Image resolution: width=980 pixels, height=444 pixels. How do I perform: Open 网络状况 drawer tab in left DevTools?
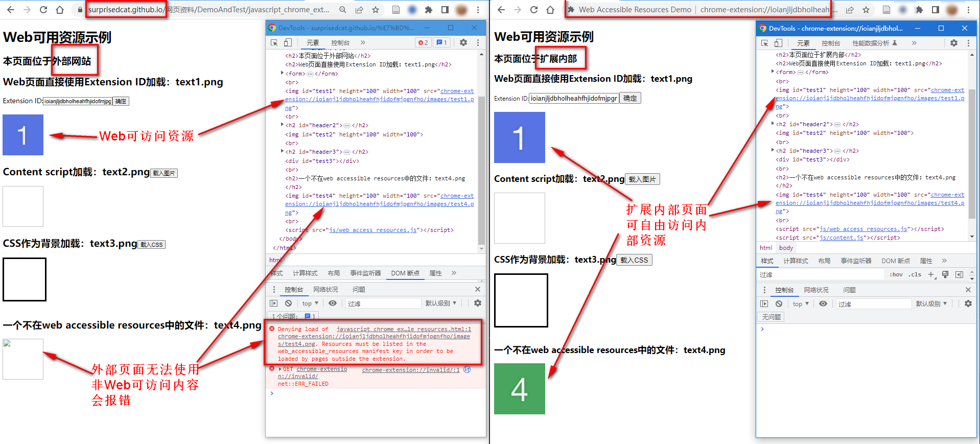tap(325, 289)
